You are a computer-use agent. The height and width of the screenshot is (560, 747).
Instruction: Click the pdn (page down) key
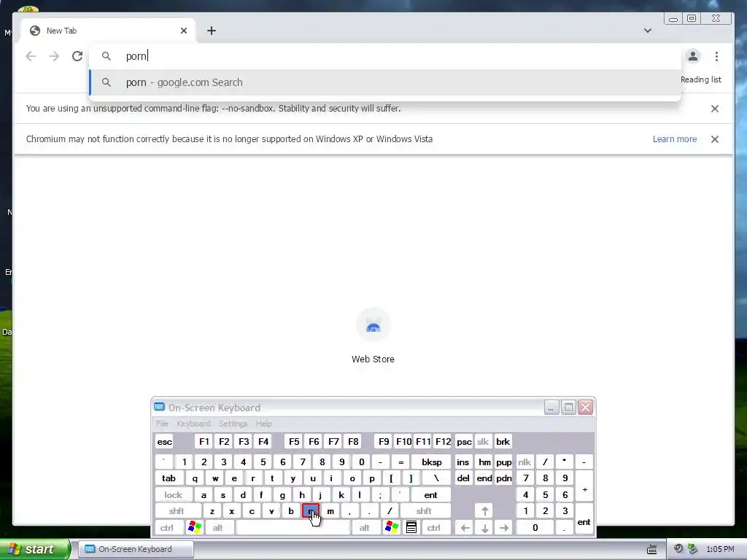[504, 478]
